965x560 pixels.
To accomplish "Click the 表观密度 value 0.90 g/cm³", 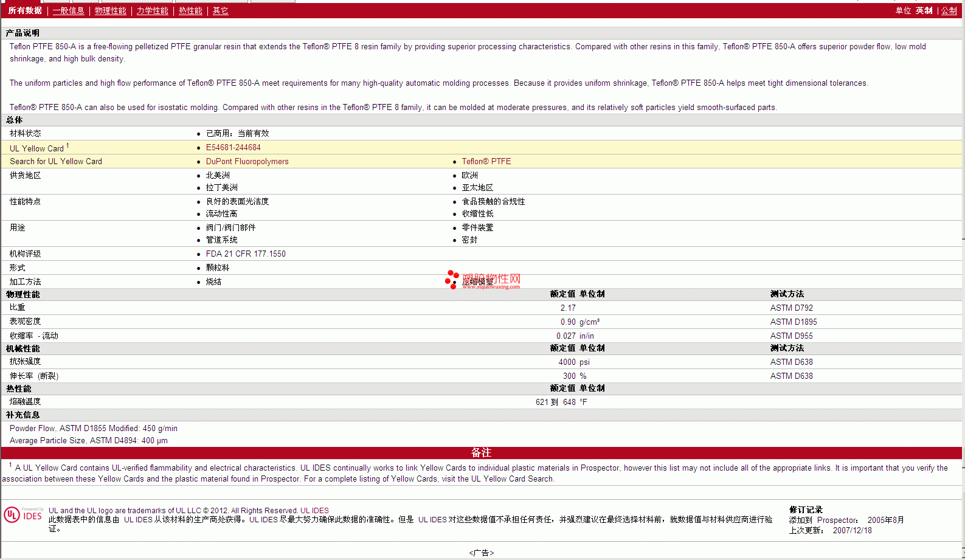I will coord(580,322).
